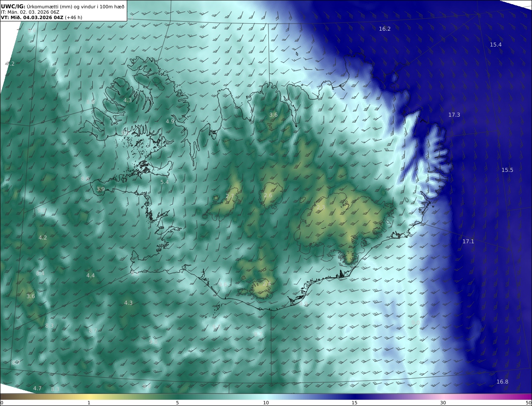
Task: Click the 2.6 value label
Action: coord(268,196)
